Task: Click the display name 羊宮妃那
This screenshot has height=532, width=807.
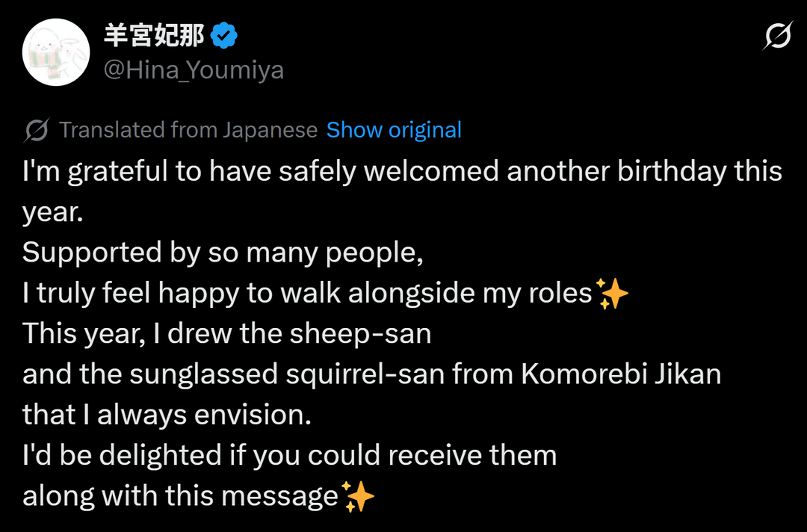Action: [154, 35]
